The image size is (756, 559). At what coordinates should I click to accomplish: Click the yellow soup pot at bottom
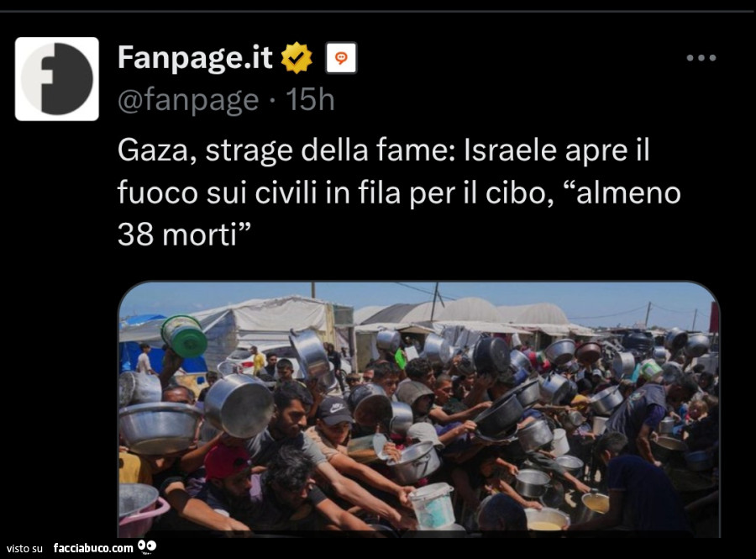(546, 519)
